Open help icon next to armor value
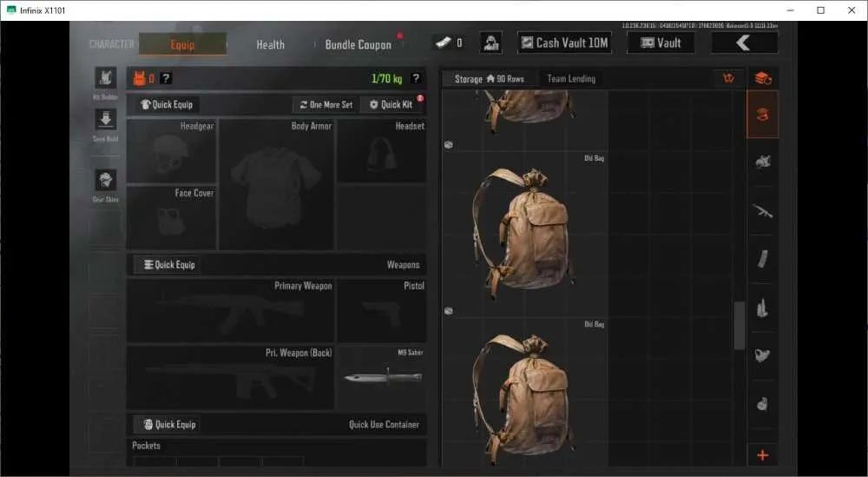The image size is (868, 477). pyautogui.click(x=166, y=79)
